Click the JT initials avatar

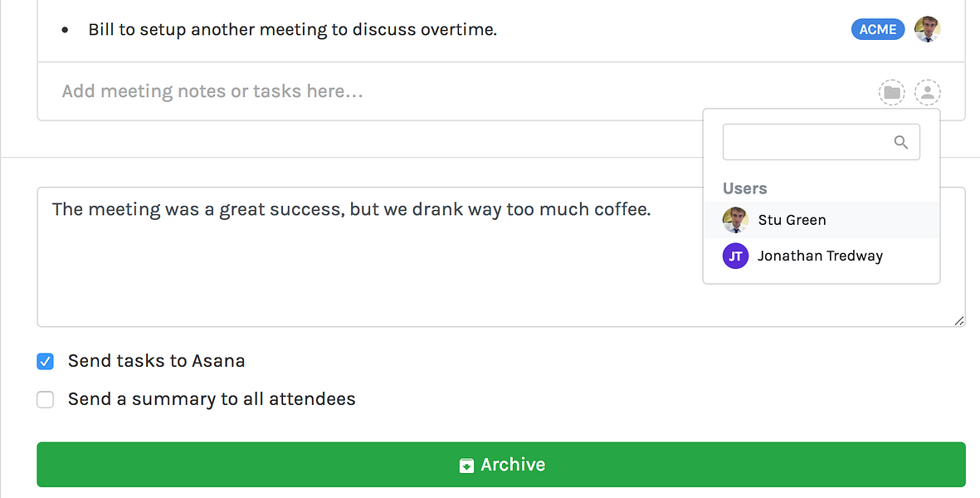735,256
